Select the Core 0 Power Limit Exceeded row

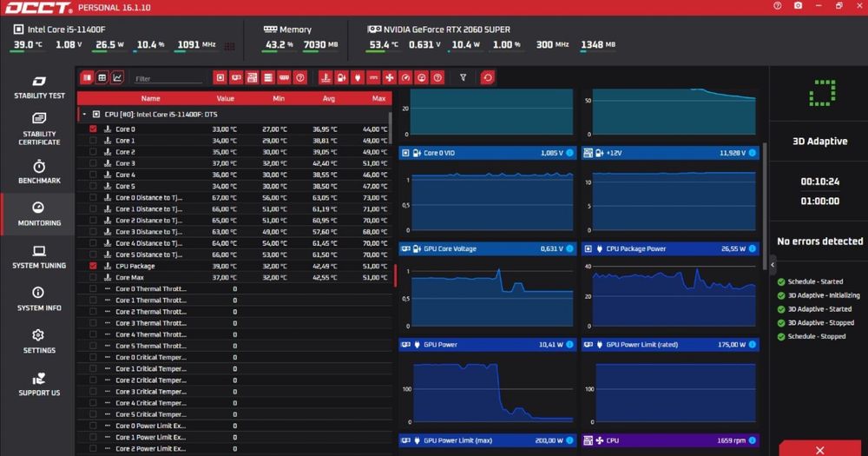coord(234,426)
